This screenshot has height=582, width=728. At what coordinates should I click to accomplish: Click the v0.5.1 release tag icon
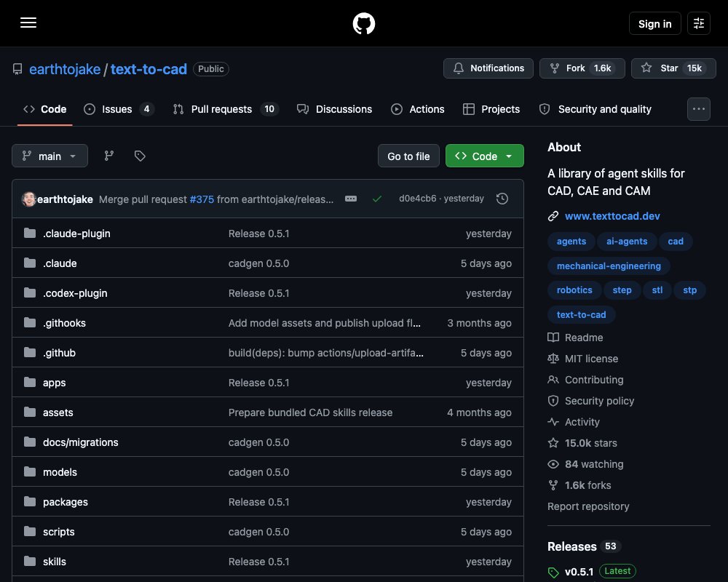pos(553,573)
